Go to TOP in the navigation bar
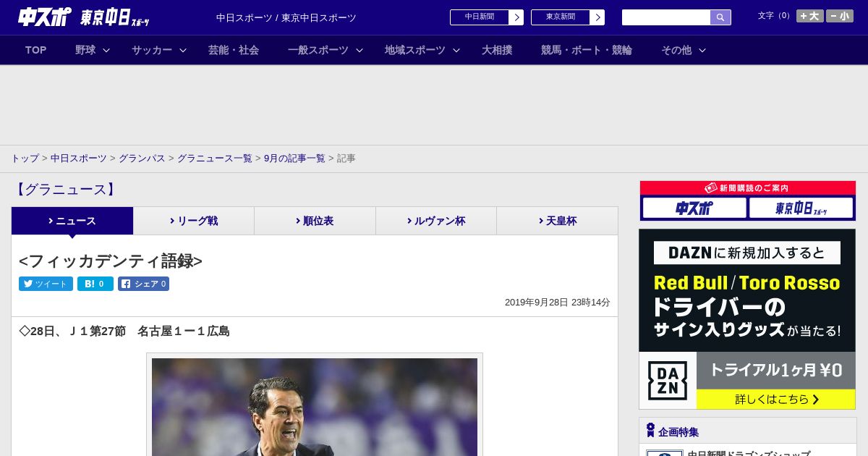 (36, 50)
